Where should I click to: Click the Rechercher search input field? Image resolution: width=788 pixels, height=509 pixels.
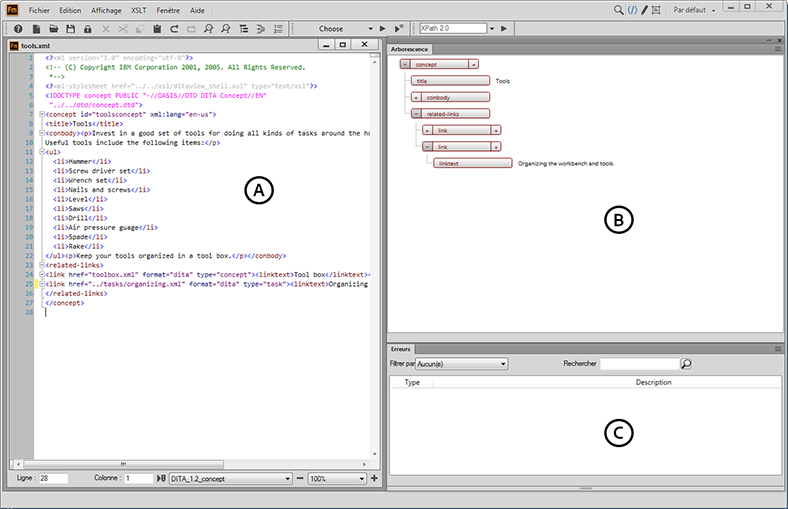tap(638, 364)
